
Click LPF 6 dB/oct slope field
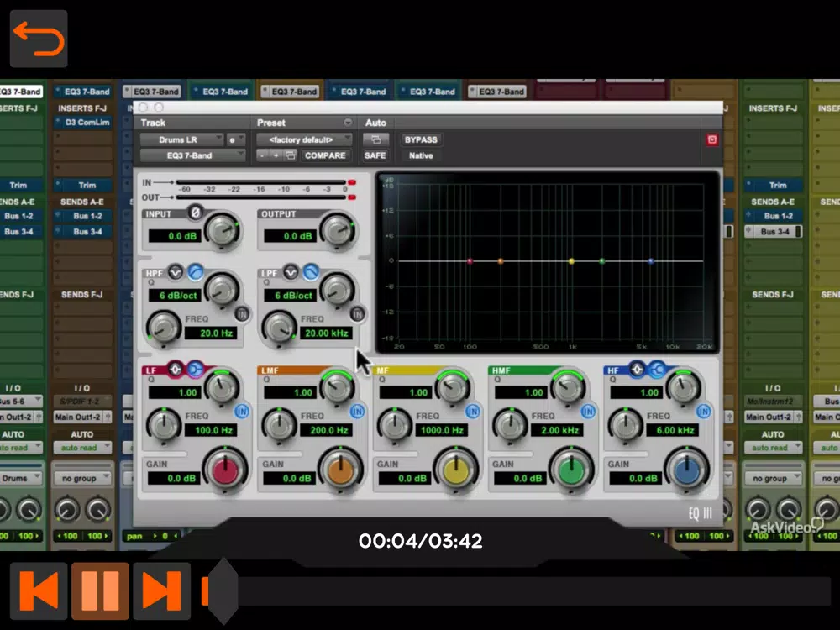[x=292, y=295]
